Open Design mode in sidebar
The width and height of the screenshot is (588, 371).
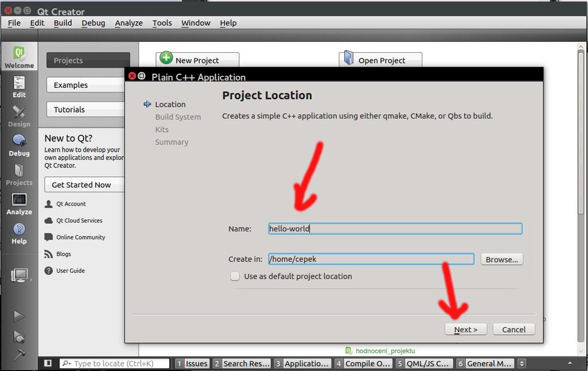[19, 116]
